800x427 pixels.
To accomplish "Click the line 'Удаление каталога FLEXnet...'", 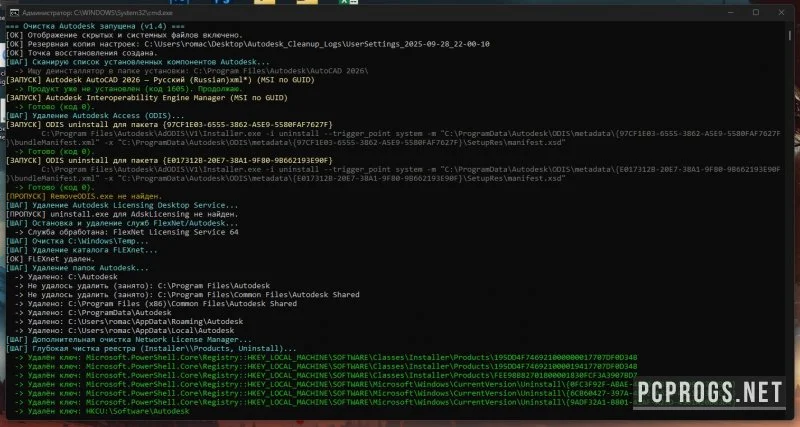I will 82,250.
